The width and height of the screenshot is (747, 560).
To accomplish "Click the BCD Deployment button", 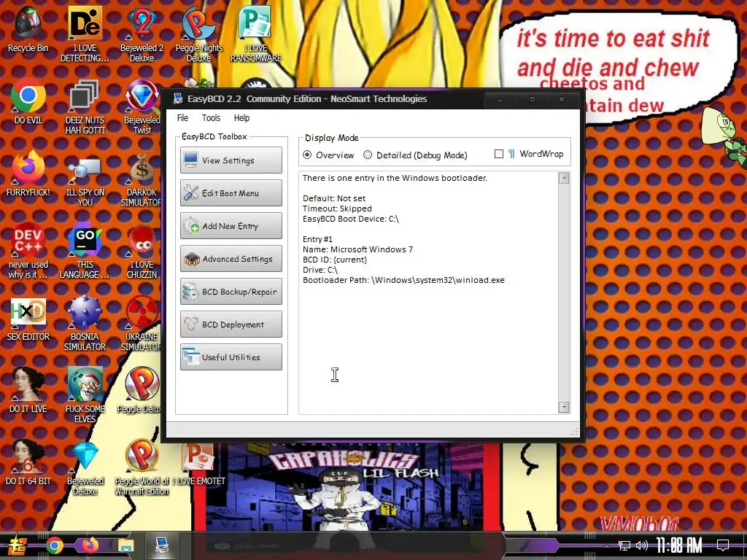I will pyautogui.click(x=231, y=324).
